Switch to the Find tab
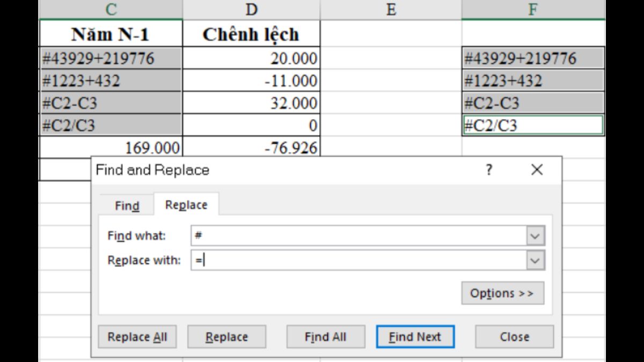This screenshot has height=362, width=644. pos(127,205)
